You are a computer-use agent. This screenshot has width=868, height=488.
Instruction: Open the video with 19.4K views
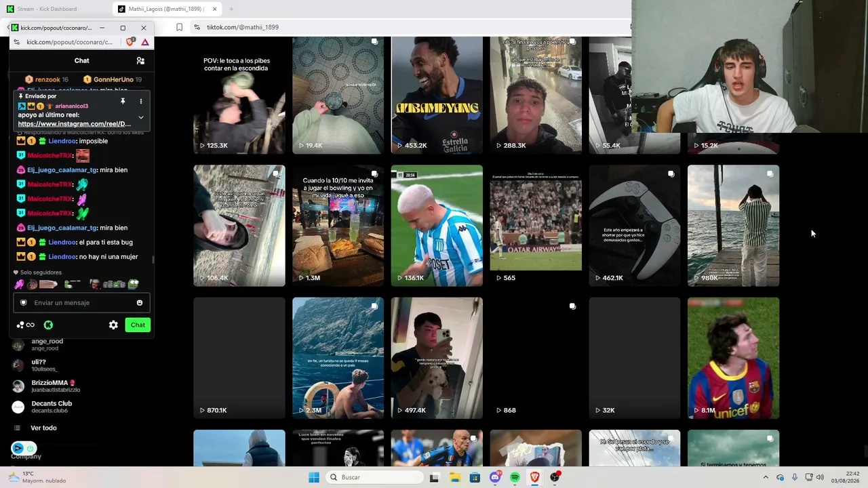click(338, 96)
